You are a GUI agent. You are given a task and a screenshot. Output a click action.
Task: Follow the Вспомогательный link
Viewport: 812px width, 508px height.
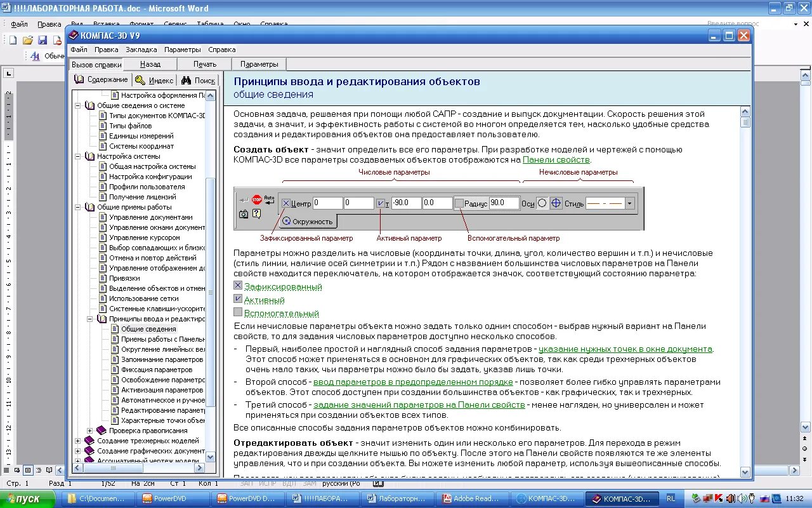[282, 314]
